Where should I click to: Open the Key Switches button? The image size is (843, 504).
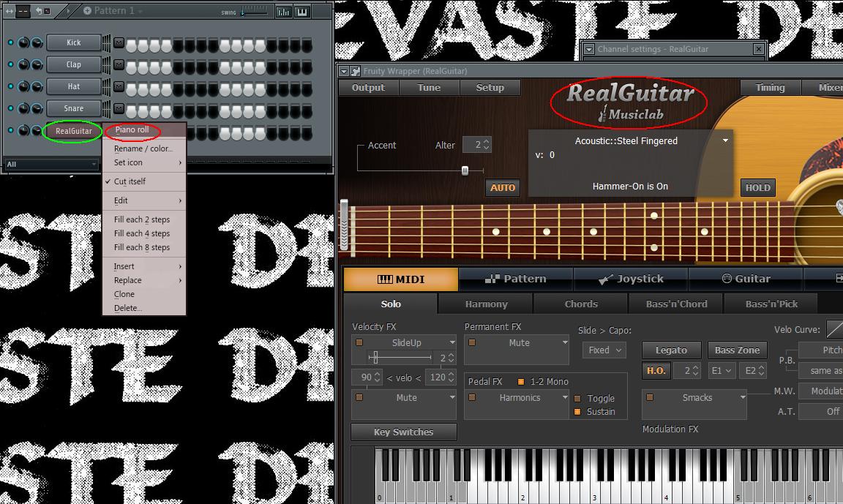tap(404, 432)
